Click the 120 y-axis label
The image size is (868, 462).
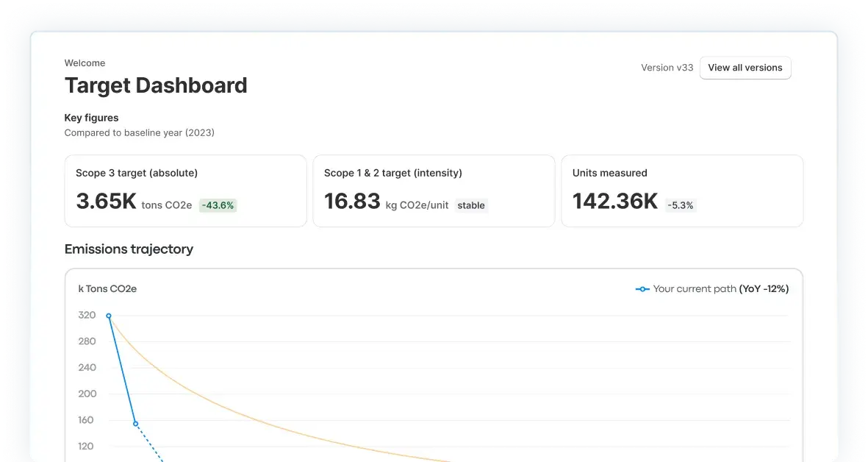86,446
